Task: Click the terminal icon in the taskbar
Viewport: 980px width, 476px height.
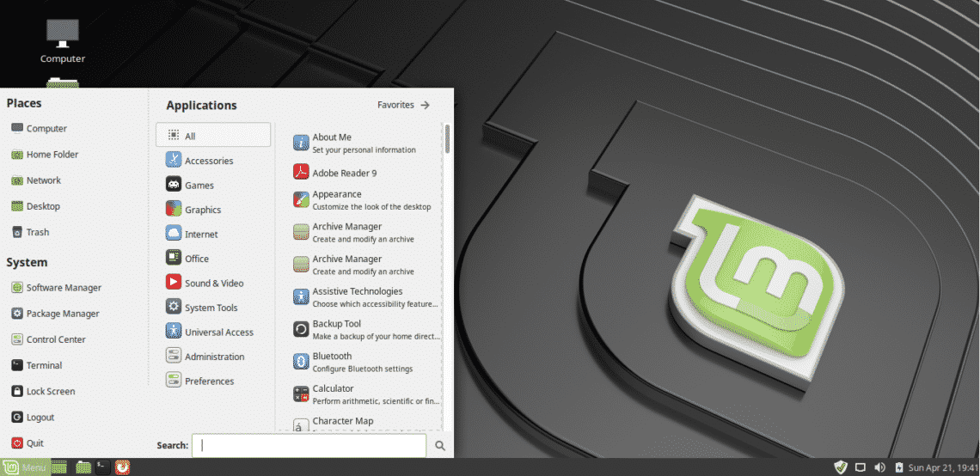Action: 103,467
